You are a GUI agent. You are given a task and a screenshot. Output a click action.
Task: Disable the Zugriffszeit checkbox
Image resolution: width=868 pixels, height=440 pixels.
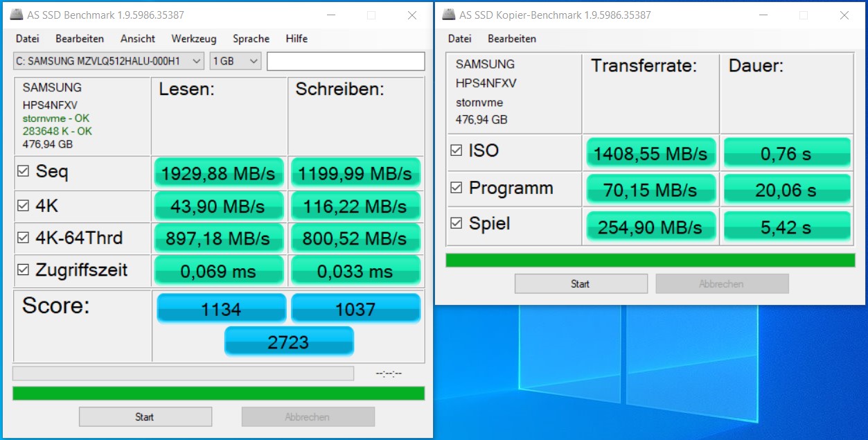(x=24, y=270)
